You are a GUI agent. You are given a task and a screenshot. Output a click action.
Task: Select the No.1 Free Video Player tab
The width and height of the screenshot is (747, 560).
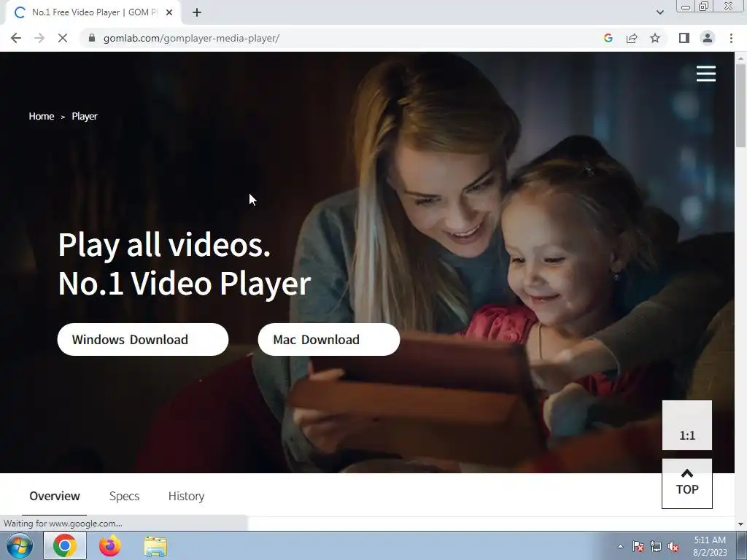tap(93, 13)
